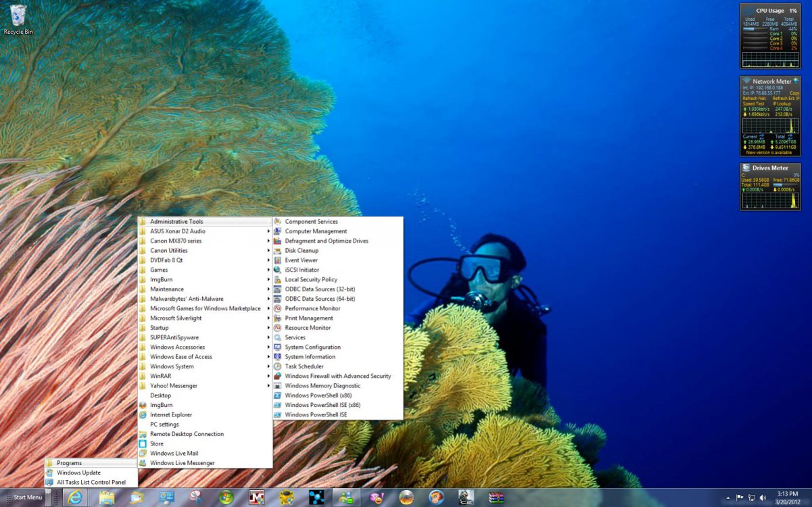Expand the Games folder
Image resolution: width=812 pixels, height=507 pixels.
coord(205,270)
